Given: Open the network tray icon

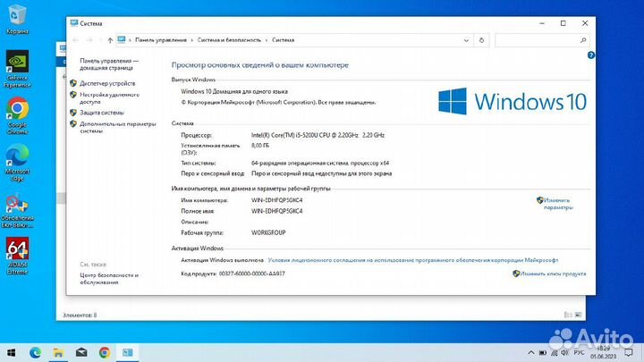Looking at the screenshot, I should [x=554, y=352].
